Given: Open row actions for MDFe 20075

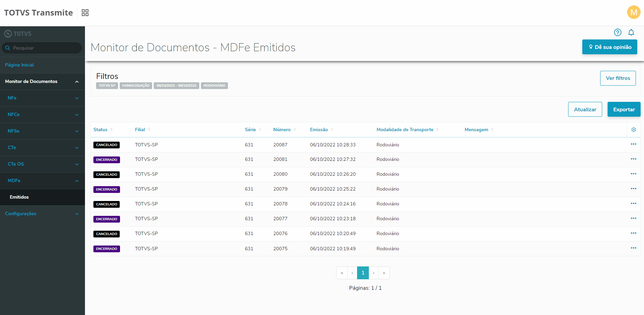Looking at the screenshot, I should coord(634,248).
